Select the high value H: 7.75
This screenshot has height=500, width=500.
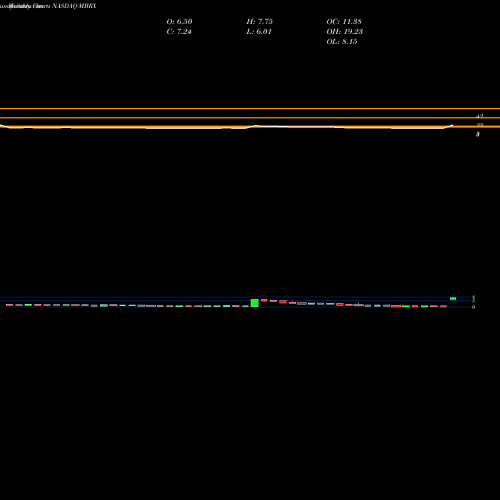(260, 21)
